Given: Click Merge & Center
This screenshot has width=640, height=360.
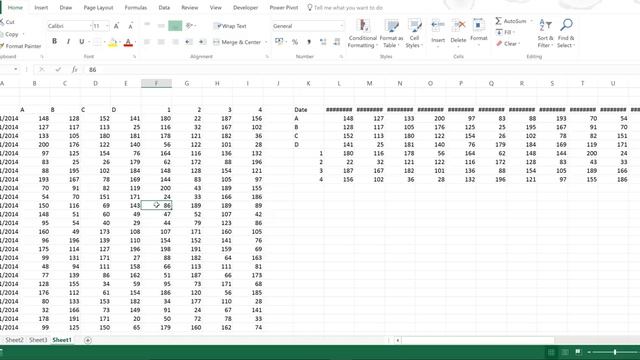Looking at the screenshot, I should [x=237, y=42].
